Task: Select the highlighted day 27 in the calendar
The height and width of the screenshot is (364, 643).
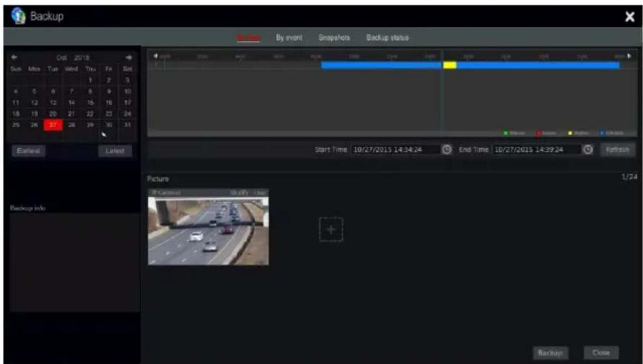Action: 53,125
